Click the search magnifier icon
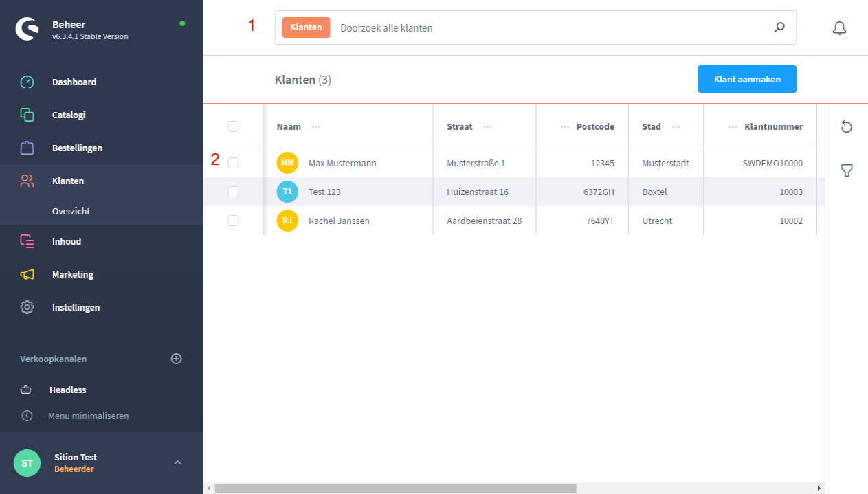Image resolution: width=868 pixels, height=494 pixels. (779, 28)
